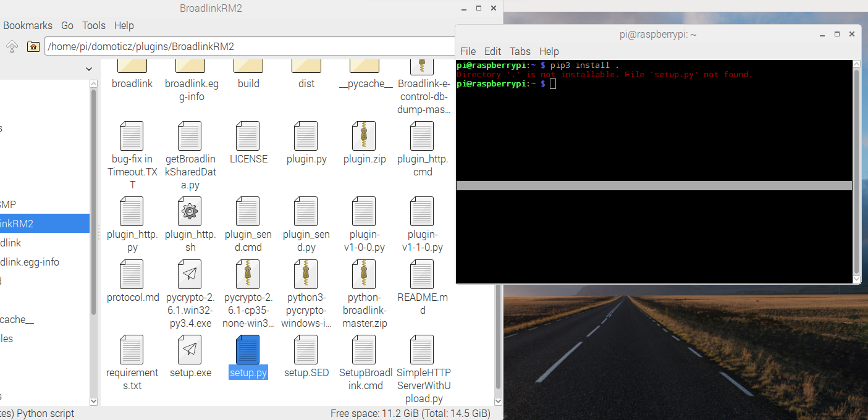The image size is (868, 420).
Task: Select the plugin-v1-1-0.py file
Action: click(423, 225)
